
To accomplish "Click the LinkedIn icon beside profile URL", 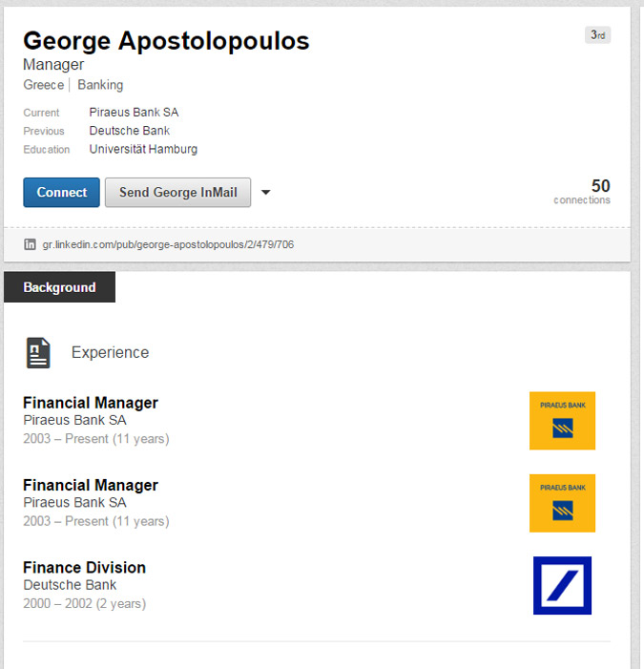I will pos(30,244).
